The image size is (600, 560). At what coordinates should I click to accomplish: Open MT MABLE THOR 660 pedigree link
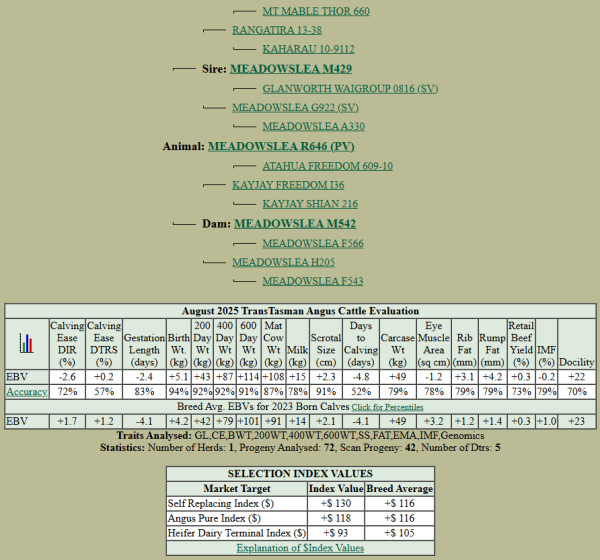click(316, 11)
